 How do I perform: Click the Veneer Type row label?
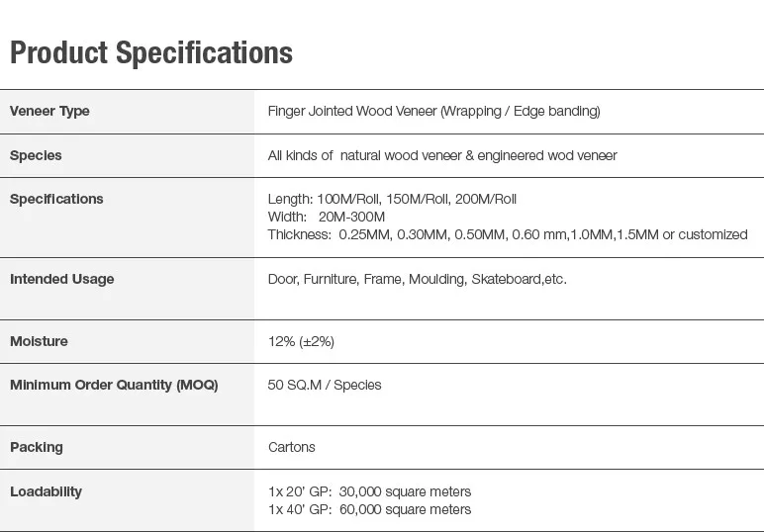click(49, 112)
